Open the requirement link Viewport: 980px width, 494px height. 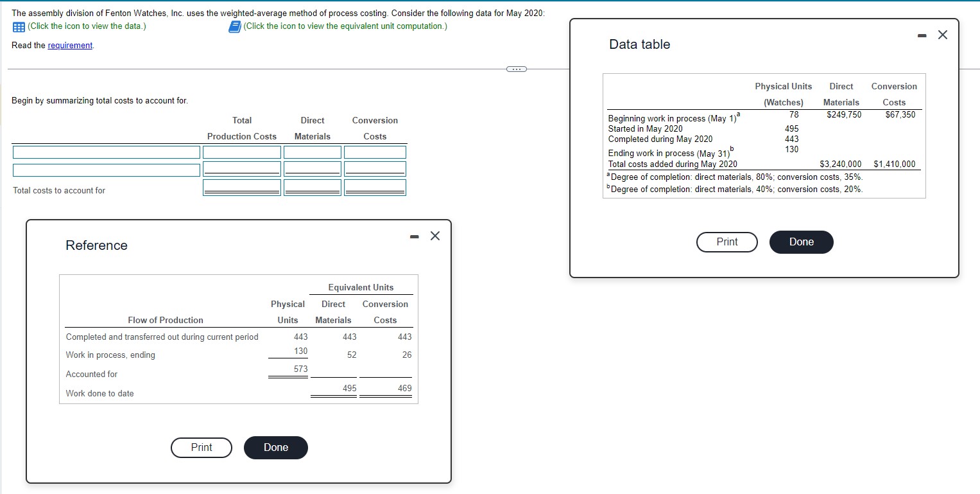[70, 46]
